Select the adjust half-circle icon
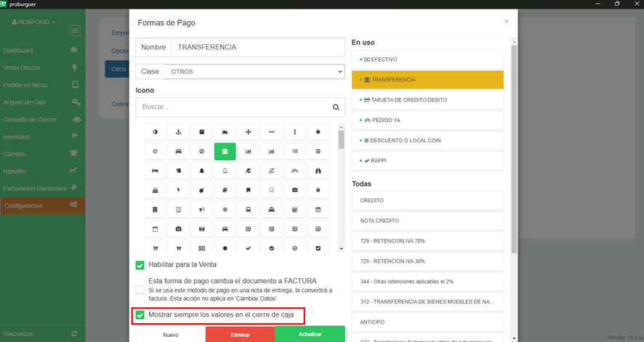Viewport: 644px width, 342px height. [x=155, y=132]
